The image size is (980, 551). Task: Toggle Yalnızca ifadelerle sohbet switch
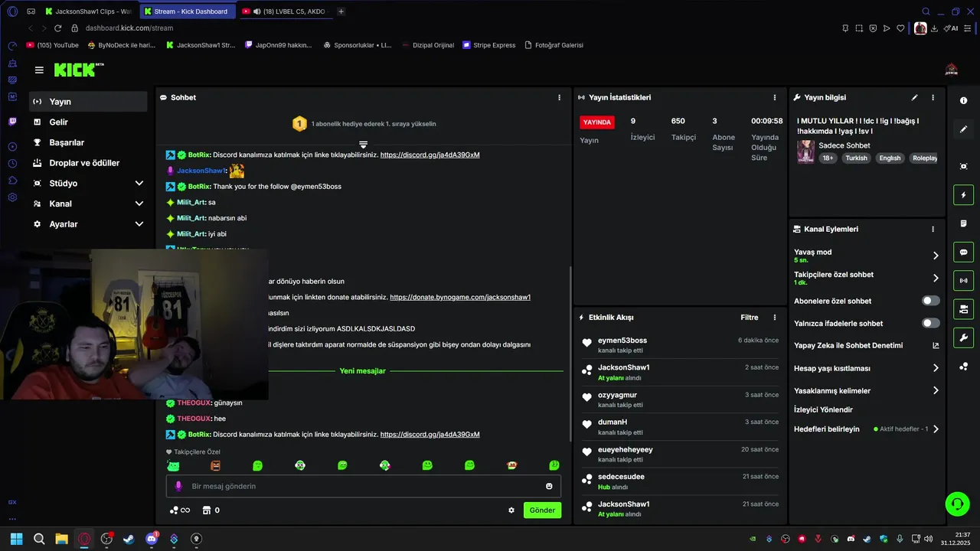click(930, 323)
